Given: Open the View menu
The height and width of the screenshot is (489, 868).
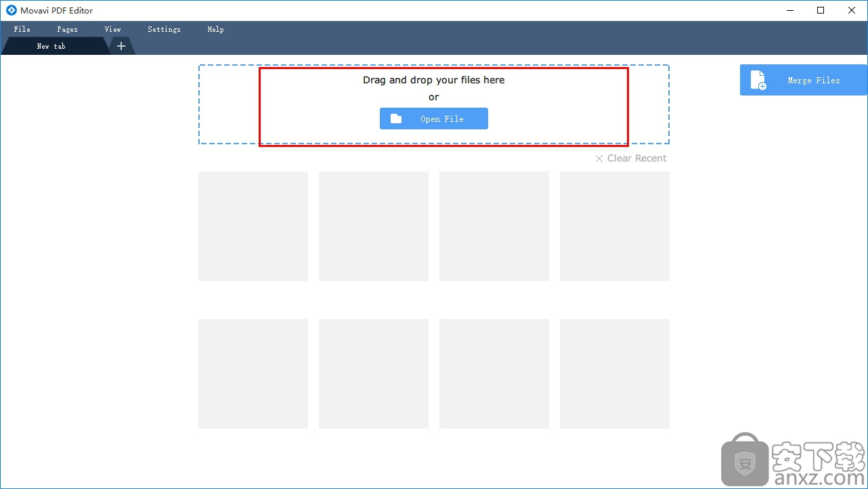Looking at the screenshot, I should (x=112, y=29).
